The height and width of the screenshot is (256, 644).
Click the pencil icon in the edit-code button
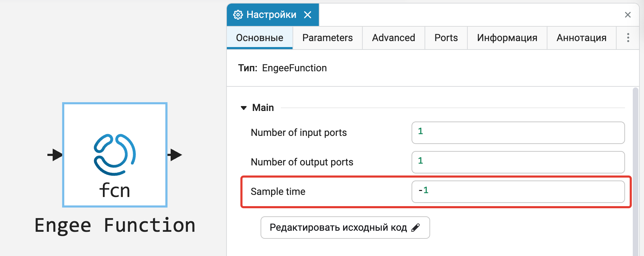(x=415, y=228)
